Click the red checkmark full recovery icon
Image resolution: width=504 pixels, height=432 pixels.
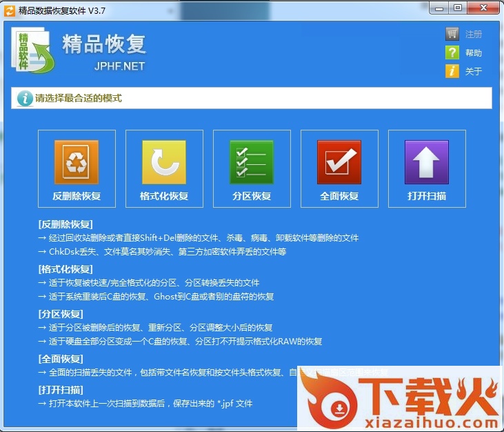click(x=339, y=162)
